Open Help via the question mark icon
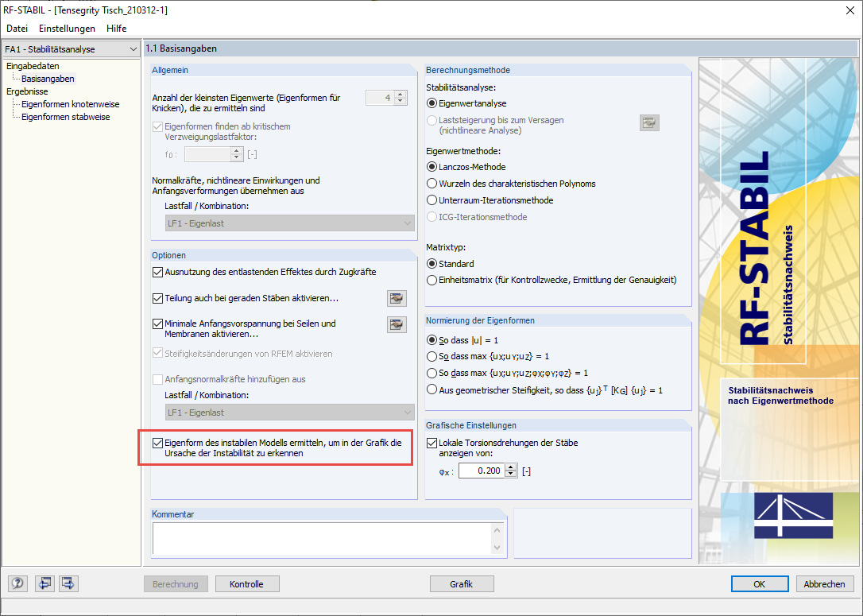The width and height of the screenshot is (863, 616). (17, 583)
